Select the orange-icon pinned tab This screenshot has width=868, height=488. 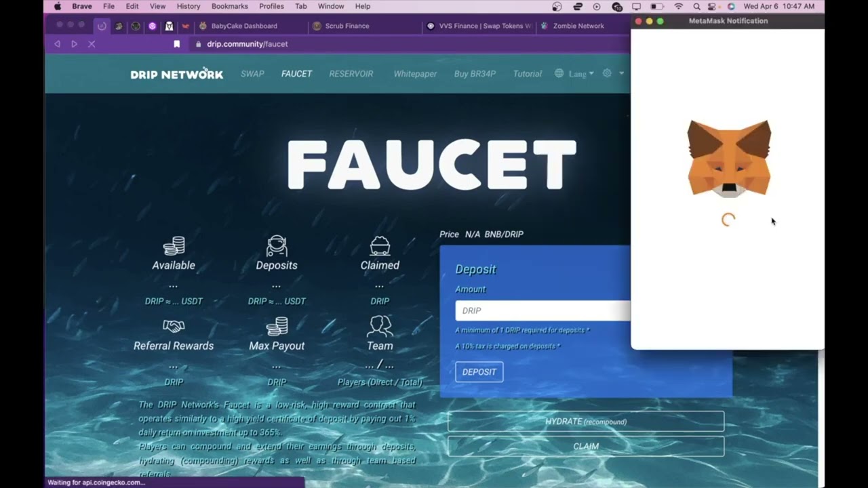tap(185, 26)
